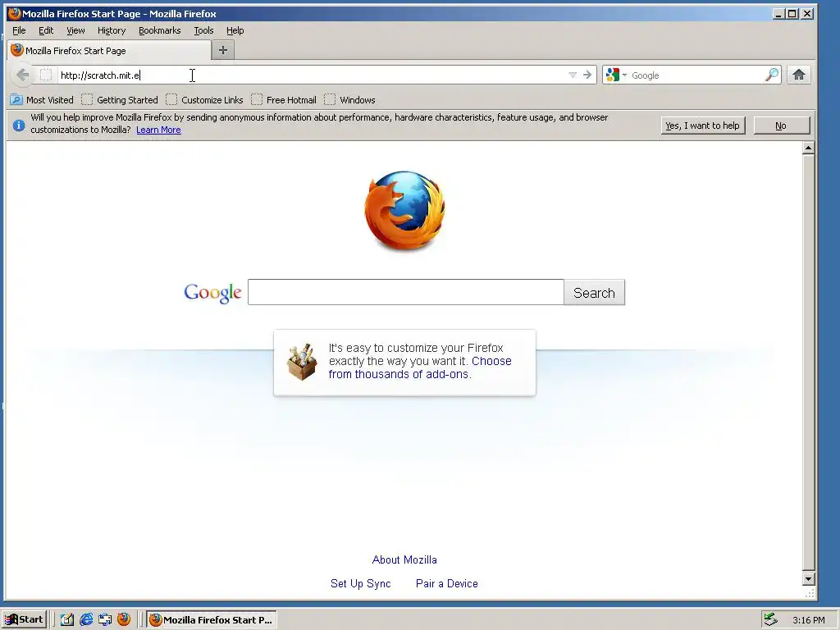Click the notepad quick launch icon
840x630 pixels.
tap(67, 620)
